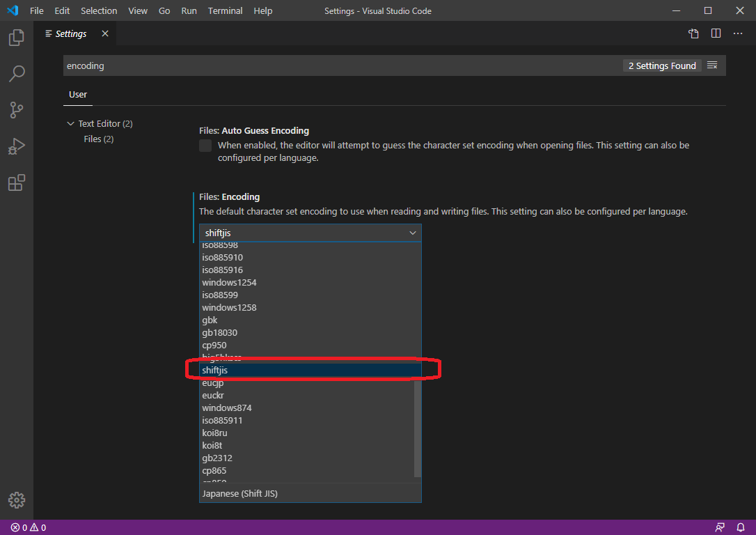
Task: Click the encoding list scrollbar thumb
Action: click(418, 428)
